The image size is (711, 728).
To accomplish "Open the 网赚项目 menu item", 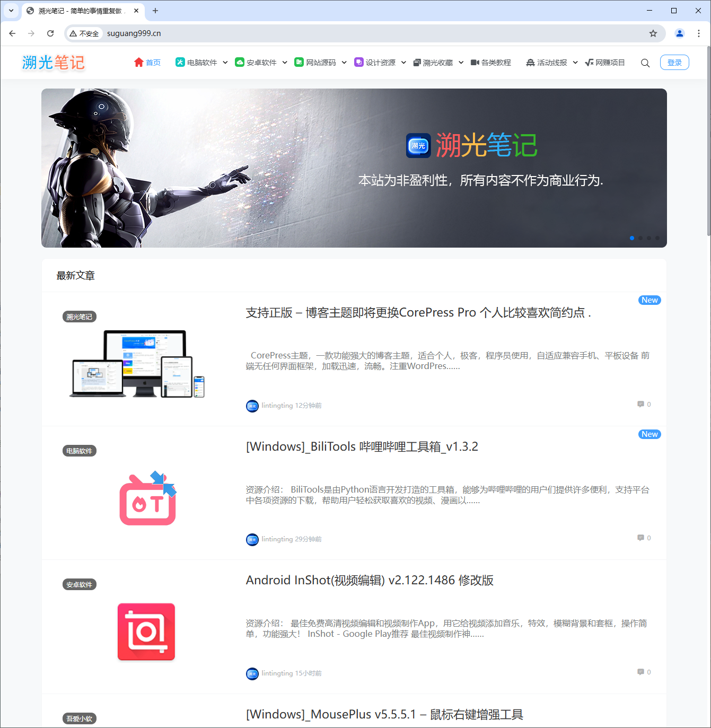I will (610, 63).
